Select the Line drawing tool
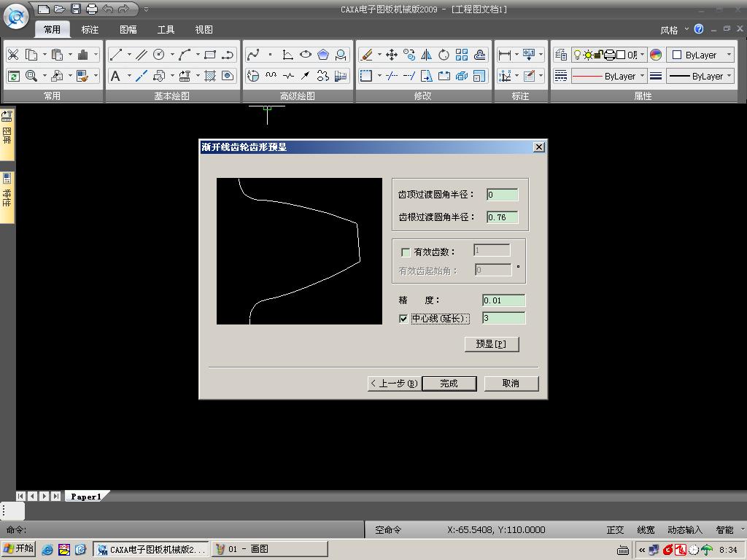The height and width of the screenshot is (560, 747). pos(116,55)
